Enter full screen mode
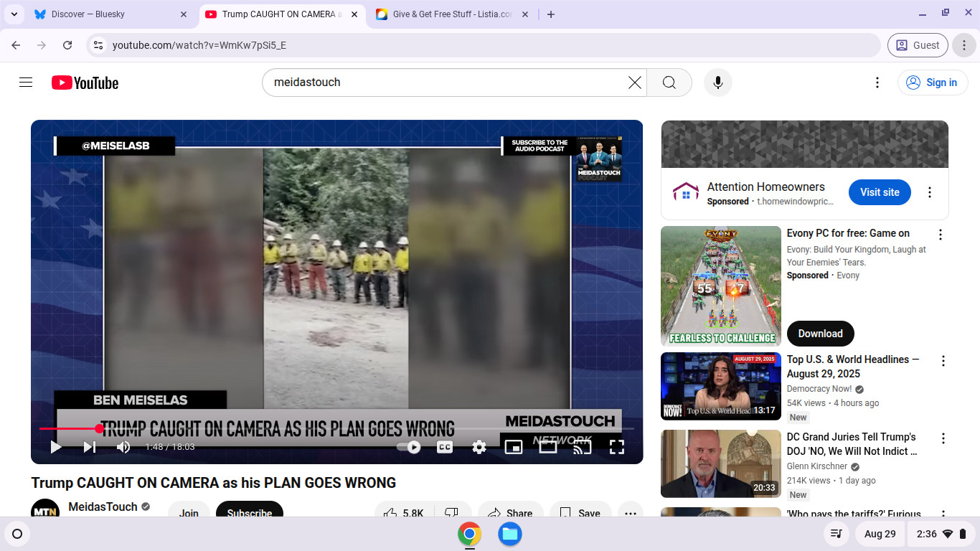Image resolution: width=980 pixels, height=551 pixels. 617,447
